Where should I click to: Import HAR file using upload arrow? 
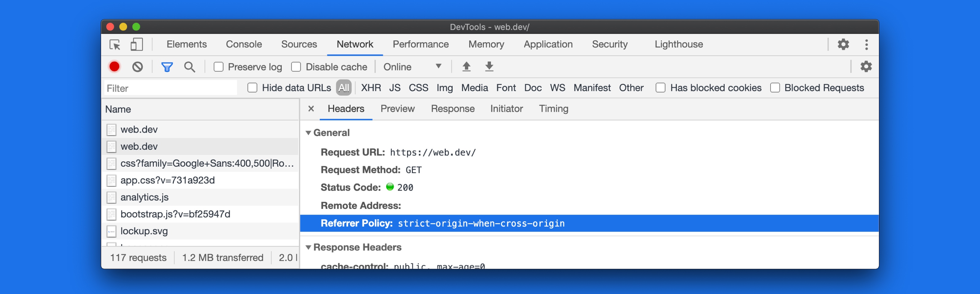pos(466,66)
